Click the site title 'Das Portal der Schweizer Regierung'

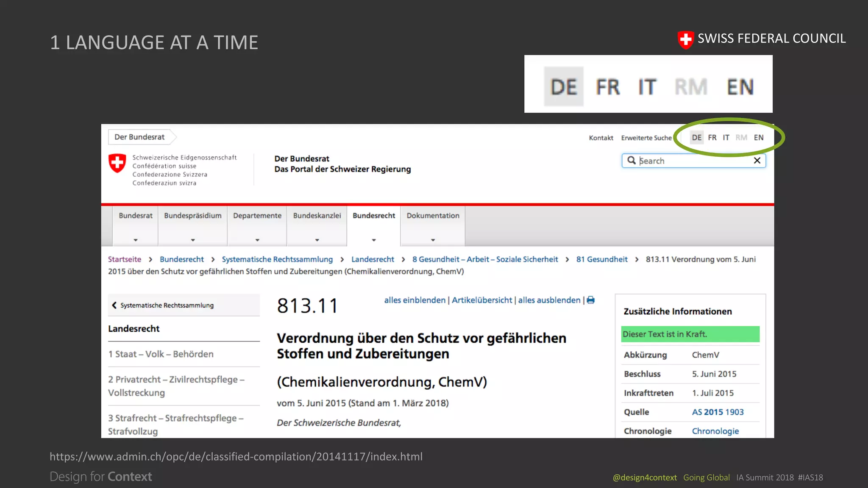click(x=342, y=169)
